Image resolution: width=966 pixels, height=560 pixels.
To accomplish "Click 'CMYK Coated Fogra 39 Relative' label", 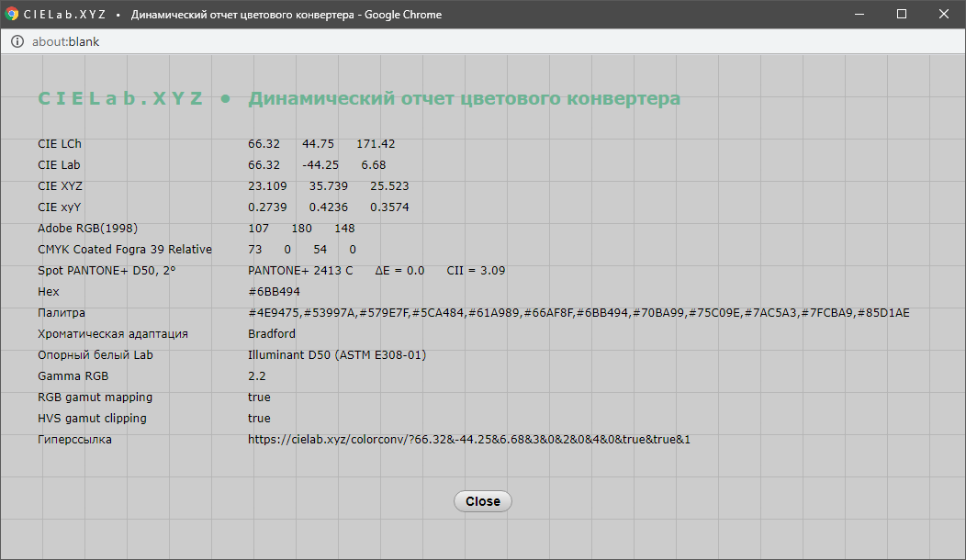I will pos(125,249).
